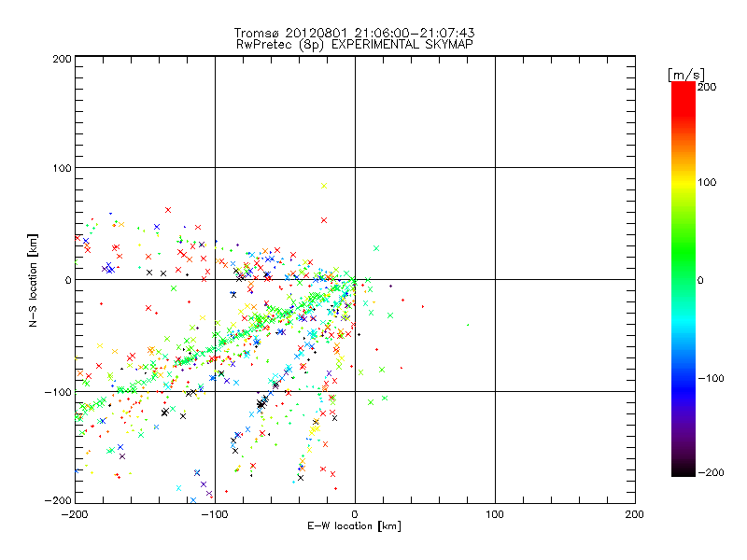
Task: Select the subtitle 'RwPretec (8p) EXPERIMENTAL SKYMAP'
Action: tap(354, 44)
